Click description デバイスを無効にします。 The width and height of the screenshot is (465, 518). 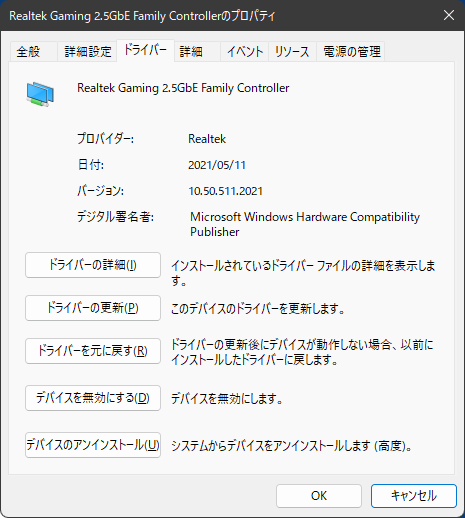[x=227, y=399]
